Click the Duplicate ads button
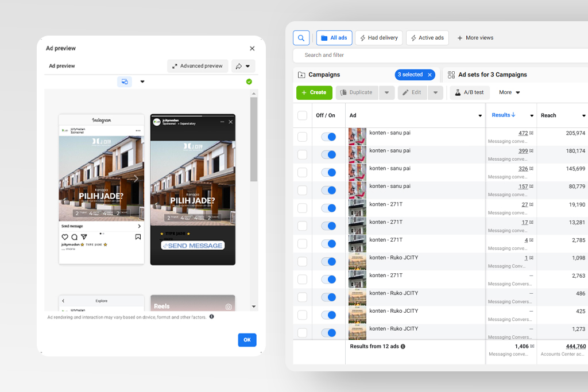This screenshot has height=392, width=588. [x=357, y=92]
